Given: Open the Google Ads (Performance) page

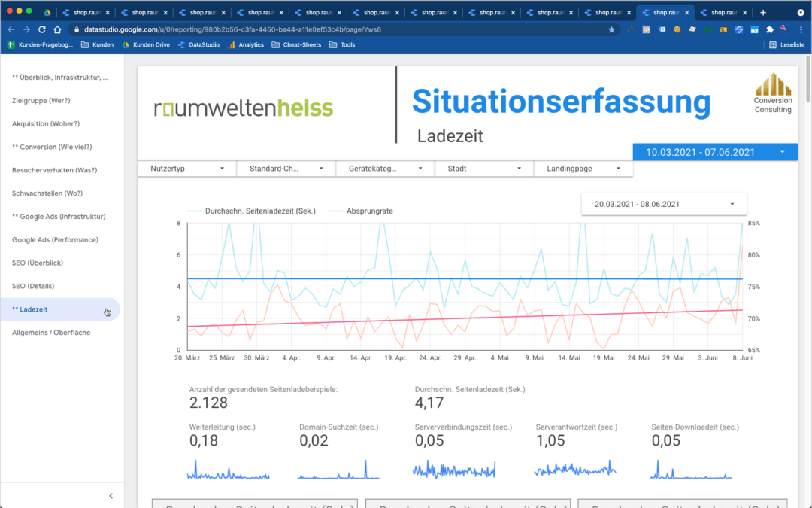Looking at the screenshot, I should point(55,240).
